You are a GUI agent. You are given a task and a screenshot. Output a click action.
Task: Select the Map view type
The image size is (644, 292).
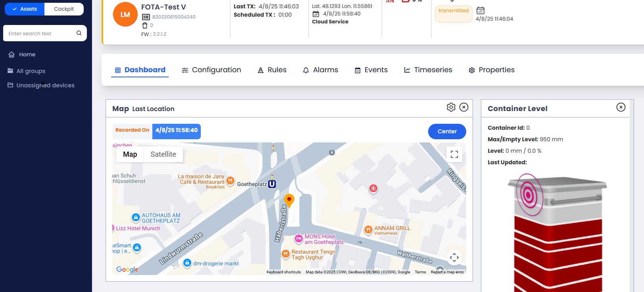click(x=130, y=154)
